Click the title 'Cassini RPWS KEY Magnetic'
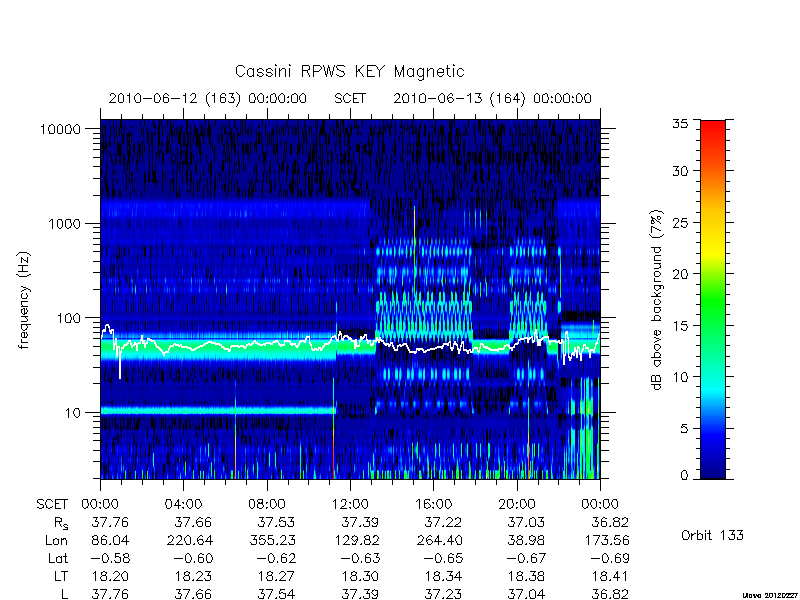 (x=349, y=71)
